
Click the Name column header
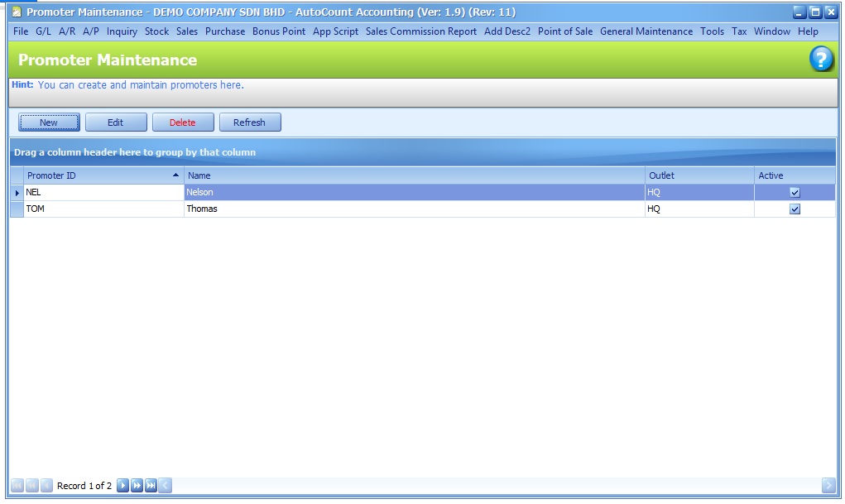pyautogui.click(x=414, y=175)
